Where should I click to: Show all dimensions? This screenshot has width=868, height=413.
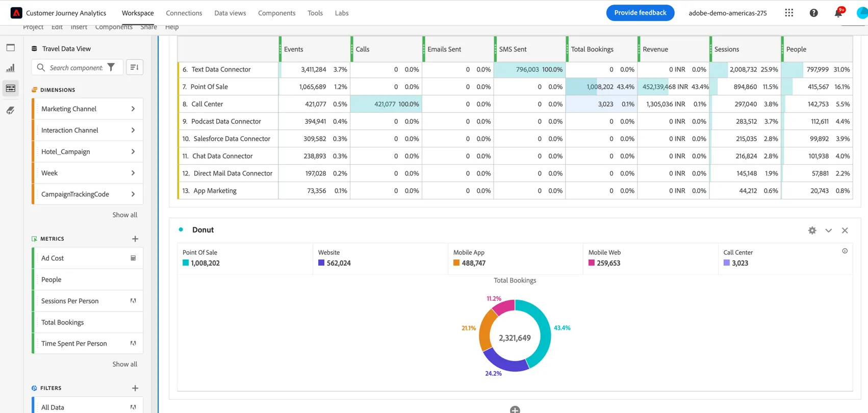coord(125,215)
